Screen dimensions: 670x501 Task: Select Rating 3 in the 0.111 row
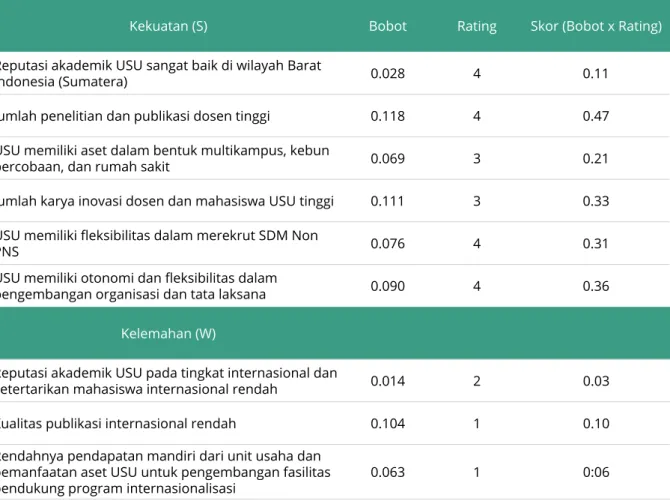[477, 201]
